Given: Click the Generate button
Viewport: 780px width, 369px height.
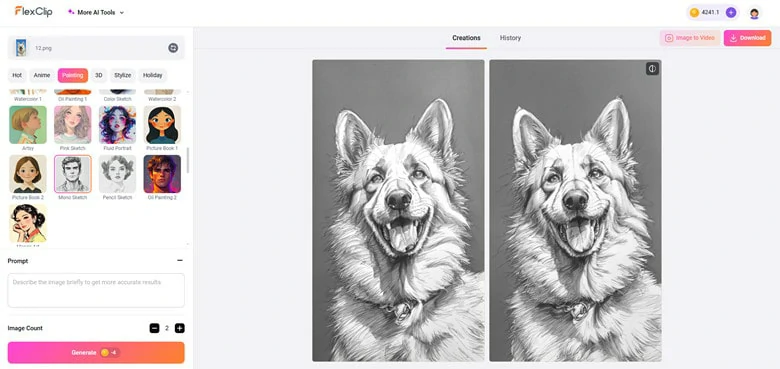Looking at the screenshot, I should 96,353.
